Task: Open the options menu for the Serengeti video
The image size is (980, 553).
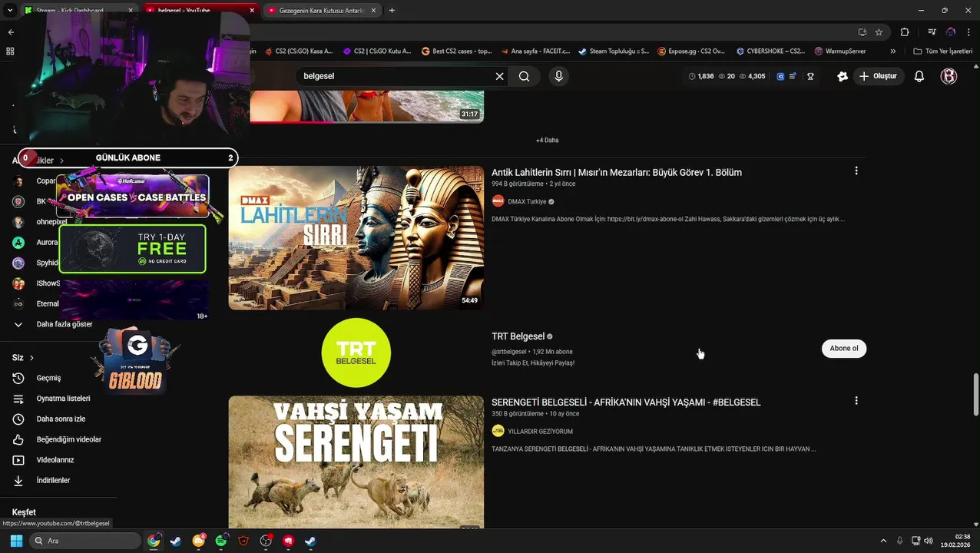Action: pos(856,401)
